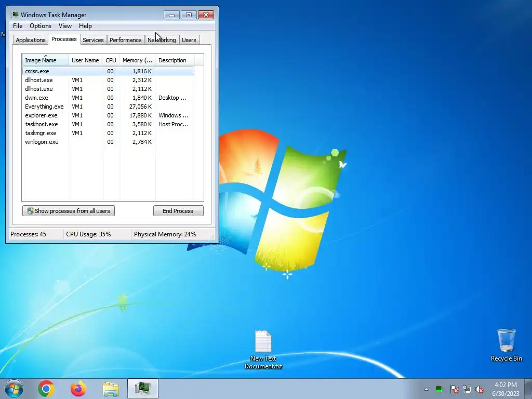Select the explorer.exe process
Screen dimensions: 532x399
(108, 115)
